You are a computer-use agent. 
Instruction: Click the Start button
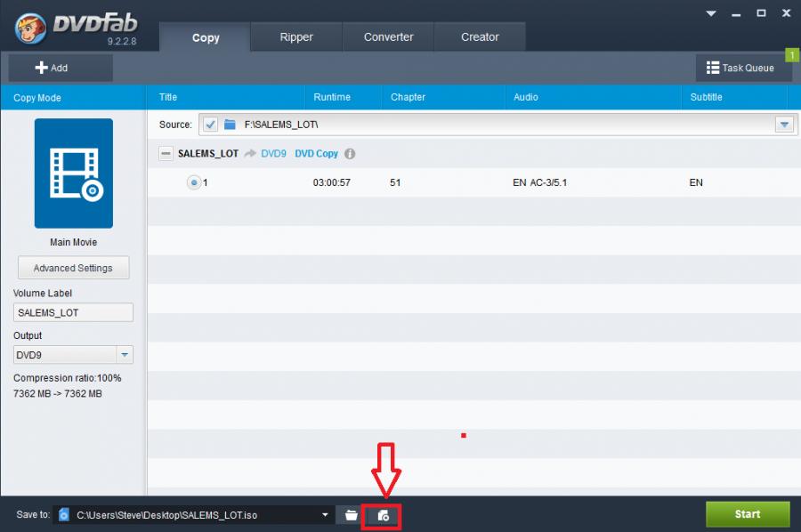pos(748,514)
